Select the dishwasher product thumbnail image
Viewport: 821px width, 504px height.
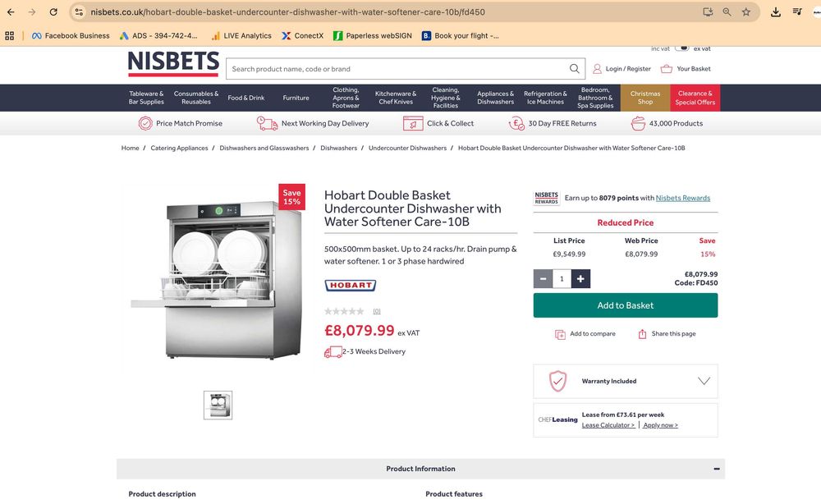pyautogui.click(x=218, y=405)
